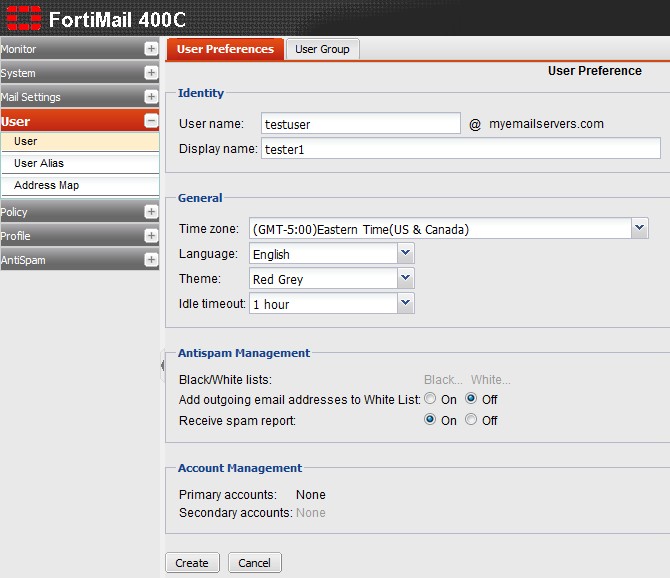Open the Mail Settings section label
The image size is (670, 578).
pyautogui.click(x=30, y=97)
